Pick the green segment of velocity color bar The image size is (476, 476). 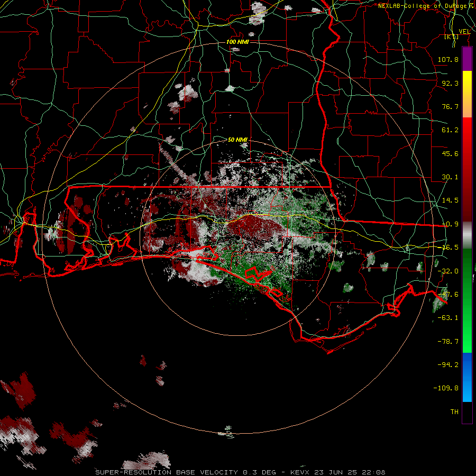point(467,300)
